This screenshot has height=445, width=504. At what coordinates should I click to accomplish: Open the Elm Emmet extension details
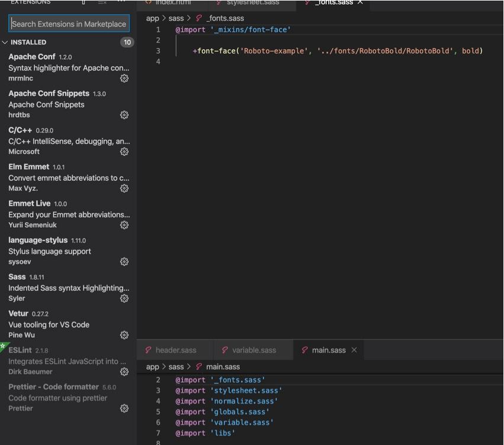68,177
